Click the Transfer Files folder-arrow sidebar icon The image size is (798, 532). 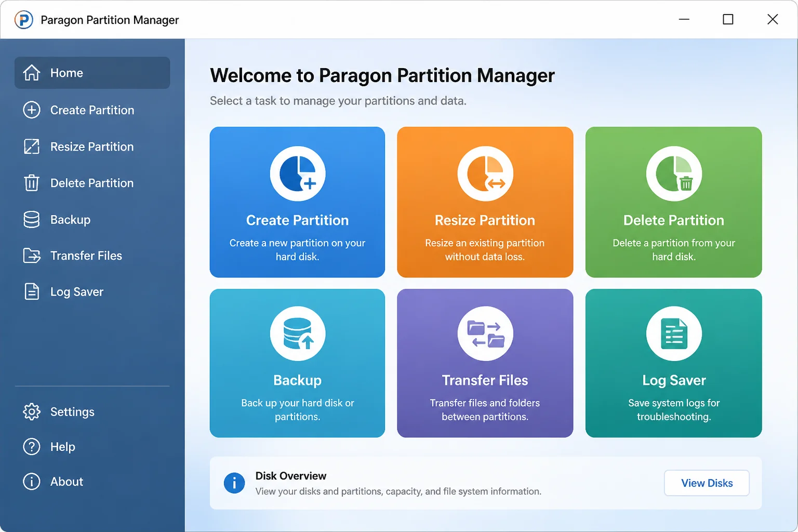click(32, 256)
